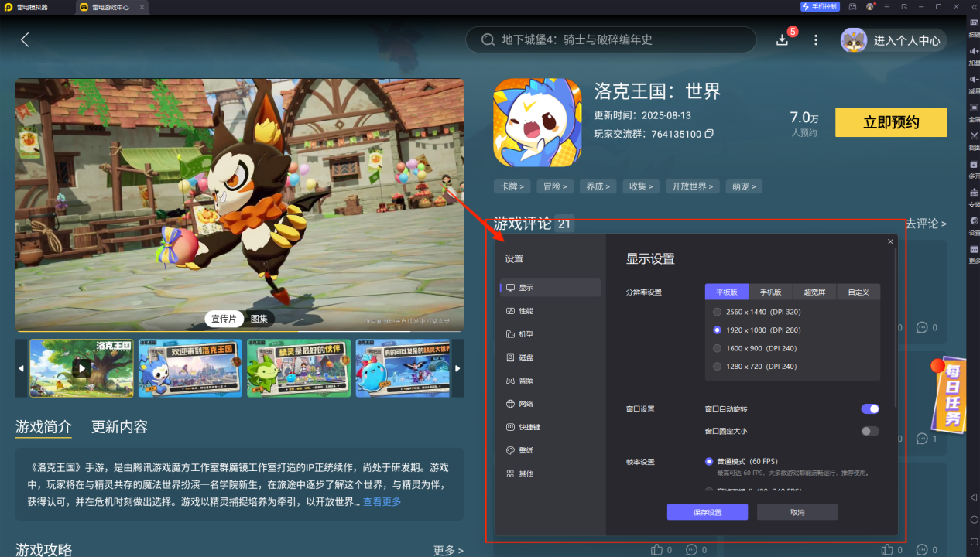
Task: Open the three-dot more options menu
Action: (x=815, y=39)
